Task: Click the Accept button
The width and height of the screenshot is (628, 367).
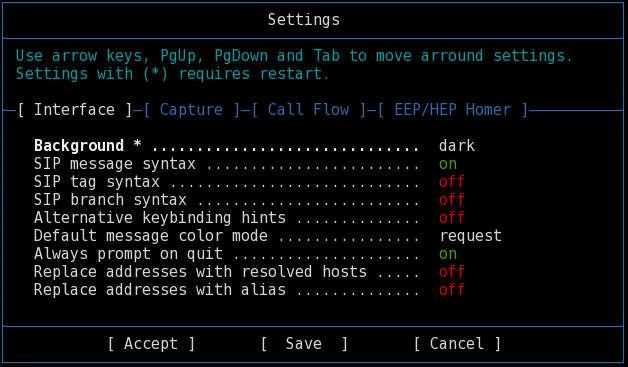Action: pos(151,344)
